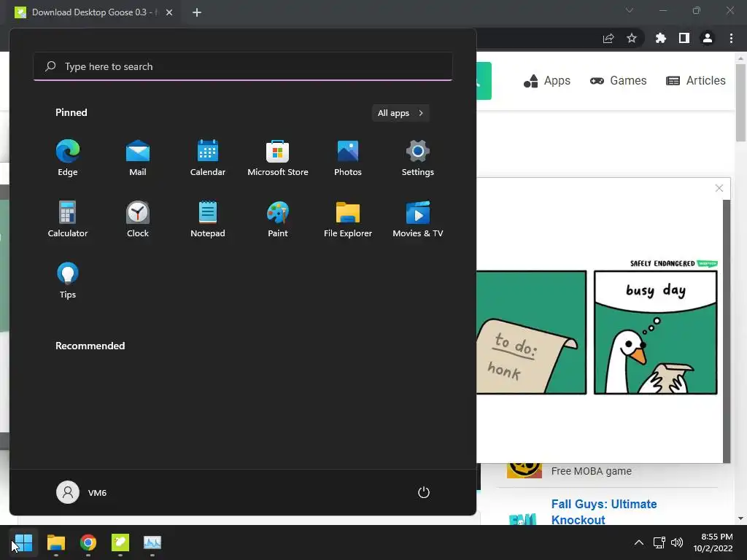This screenshot has width=747, height=560.
Task: Switch to Chrome on the taskbar
Action: click(x=88, y=542)
